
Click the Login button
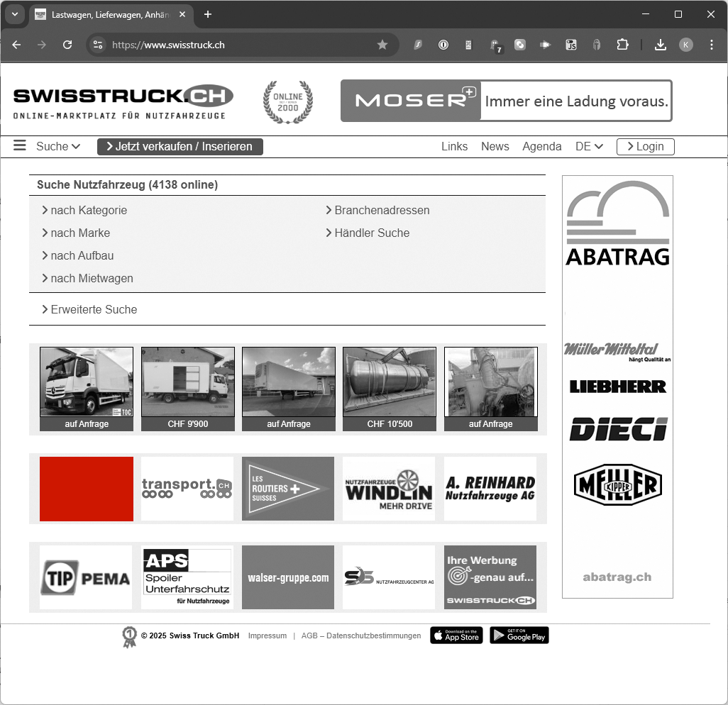click(x=646, y=147)
